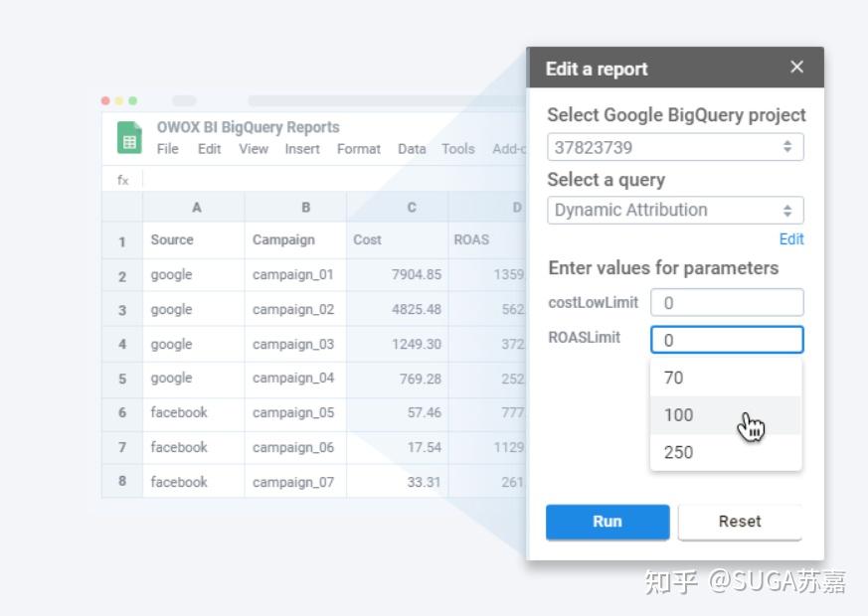868x616 pixels.
Task: Open the Format menu
Action: [359, 149]
